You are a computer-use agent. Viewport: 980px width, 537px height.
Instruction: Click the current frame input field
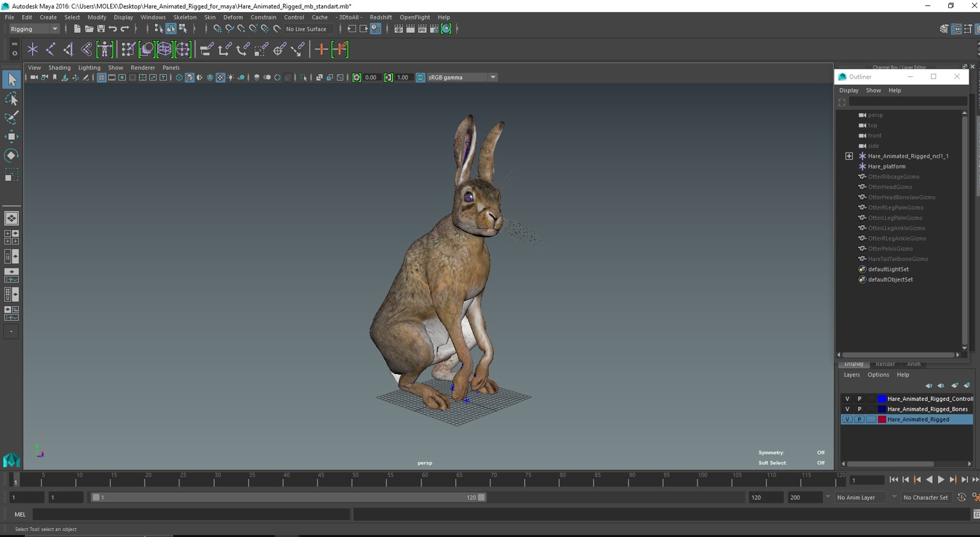pyautogui.click(x=867, y=480)
